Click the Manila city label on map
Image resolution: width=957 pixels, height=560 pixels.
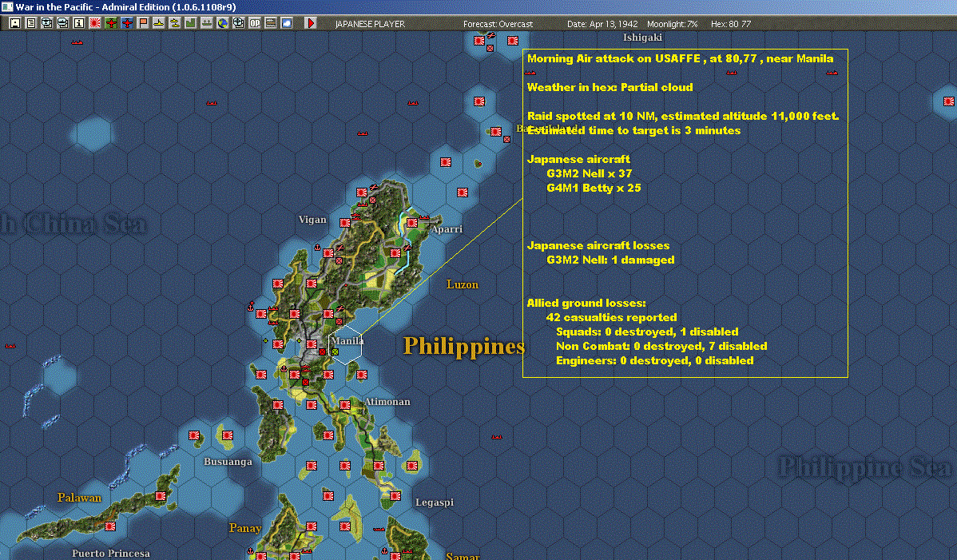click(347, 340)
